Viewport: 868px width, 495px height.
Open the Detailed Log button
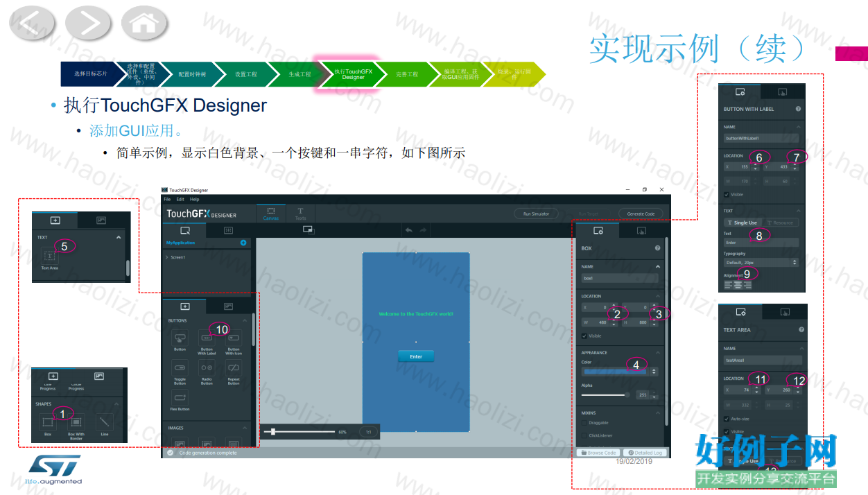[x=644, y=453]
